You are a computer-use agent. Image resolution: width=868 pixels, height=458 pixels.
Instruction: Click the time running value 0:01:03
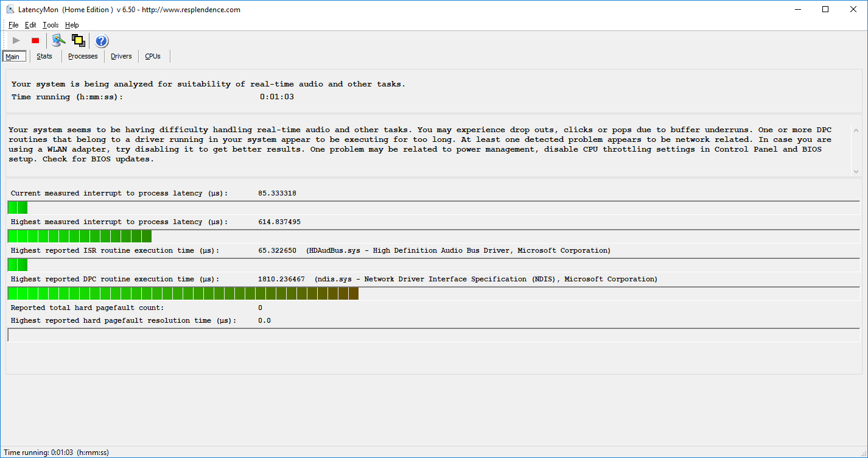[x=277, y=97]
